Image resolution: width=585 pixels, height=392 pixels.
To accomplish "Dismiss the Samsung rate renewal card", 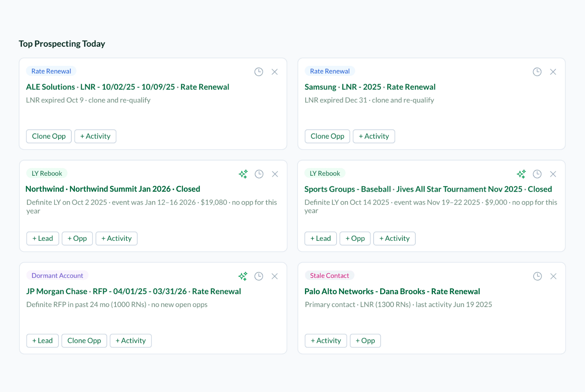I will 553,72.
